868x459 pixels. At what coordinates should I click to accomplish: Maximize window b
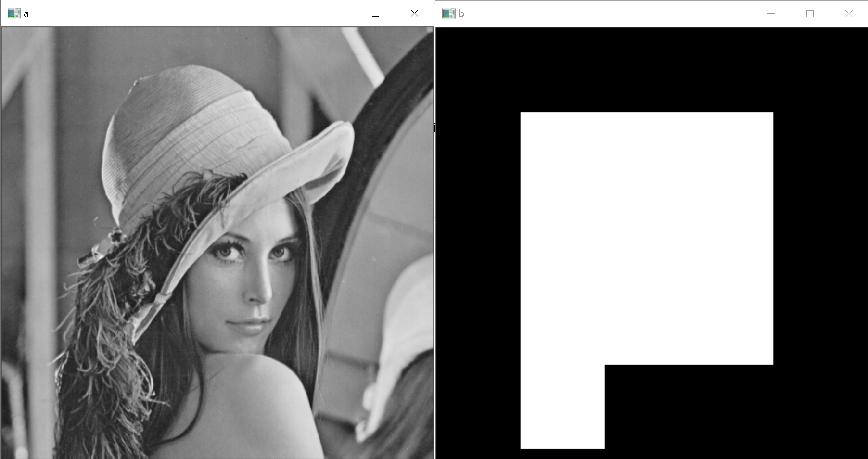pyautogui.click(x=810, y=14)
